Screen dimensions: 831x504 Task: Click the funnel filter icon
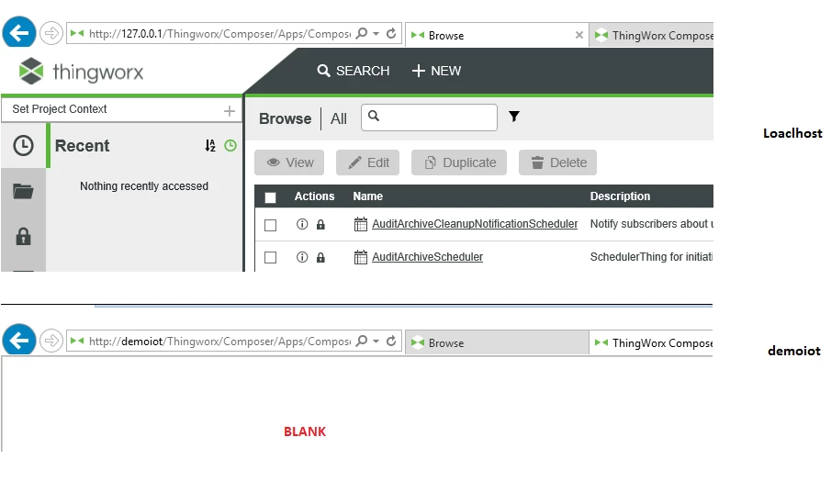(514, 116)
